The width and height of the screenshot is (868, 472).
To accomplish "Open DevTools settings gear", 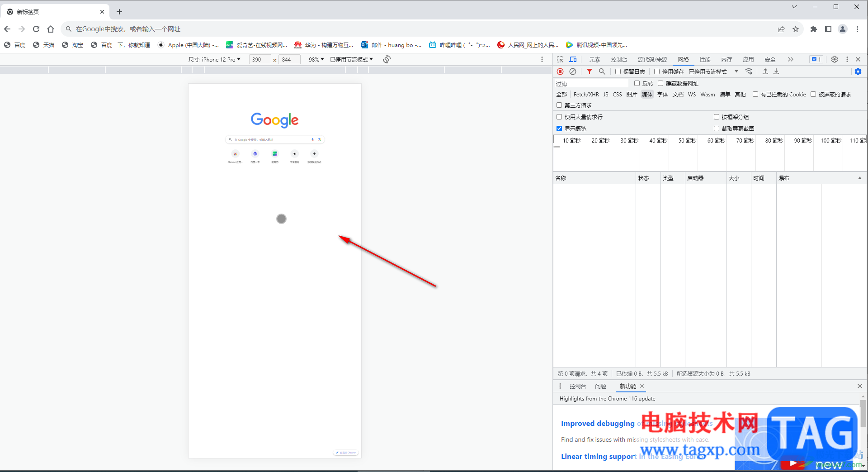I will [x=835, y=59].
